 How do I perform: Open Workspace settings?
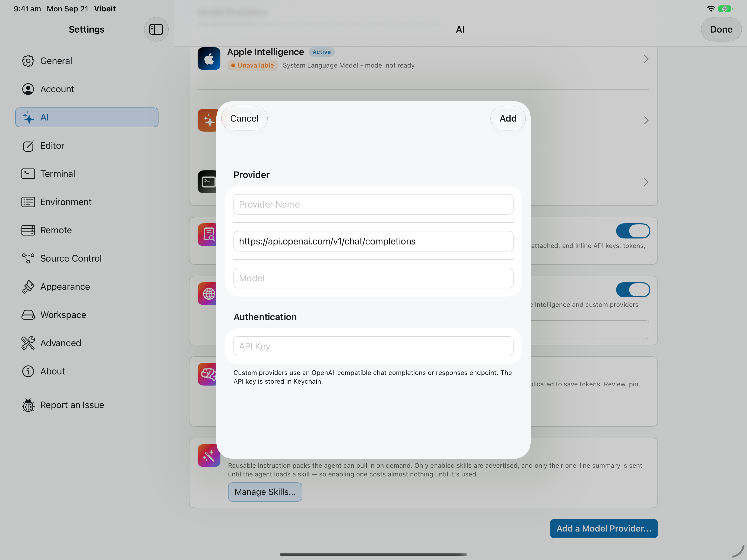tap(87, 315)
